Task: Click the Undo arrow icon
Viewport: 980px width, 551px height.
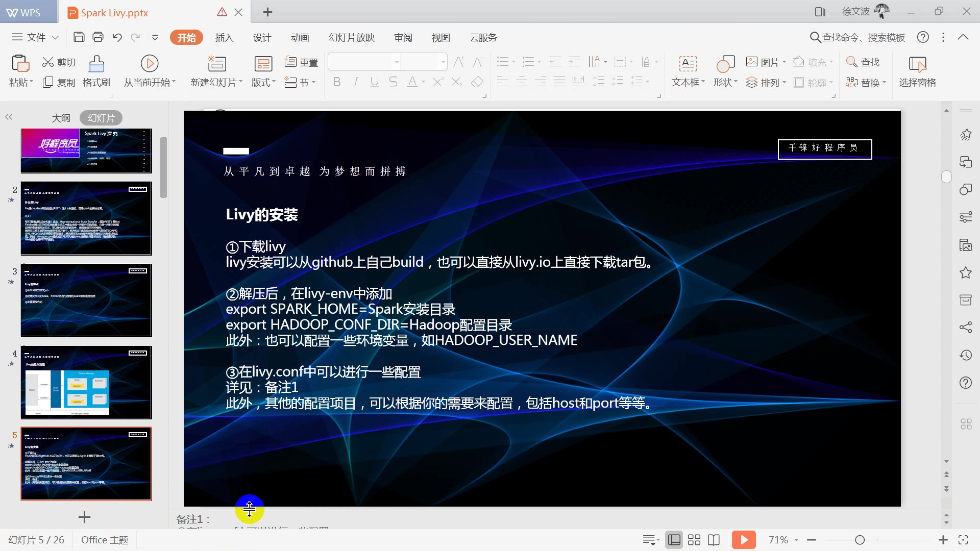Action: pyautogui.click(x=117, y=37)
